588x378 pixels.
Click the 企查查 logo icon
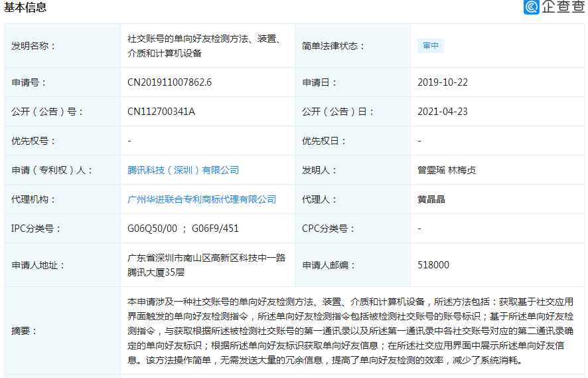[531, 7]
